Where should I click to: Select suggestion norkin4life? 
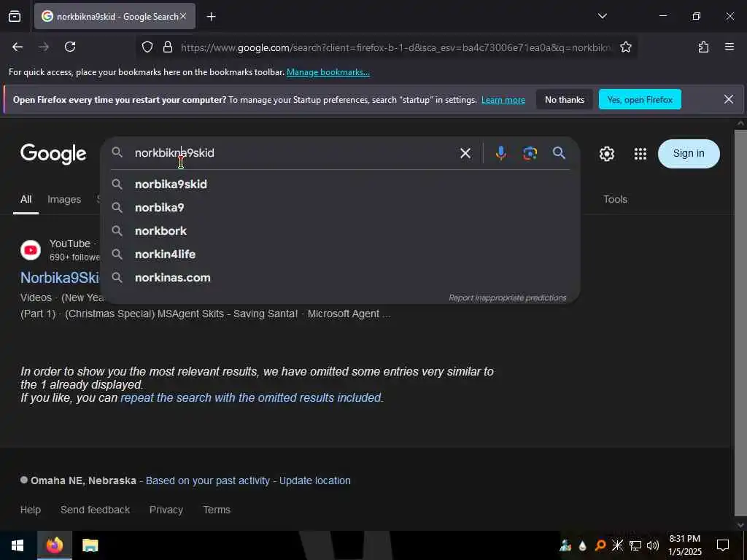coord(340,254)
